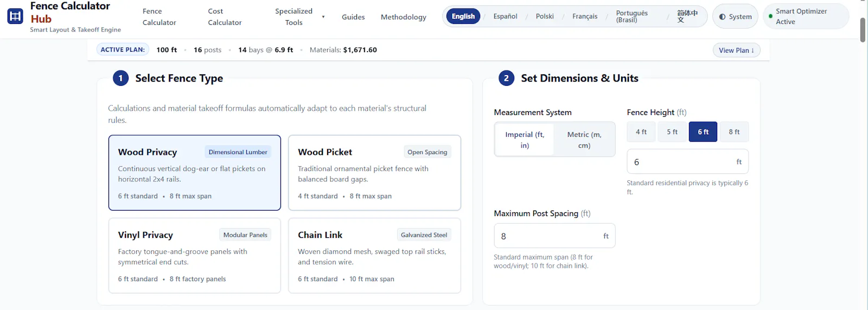Select the Wood Privacy fence type card
868x310 pixels.
point(195,173)
